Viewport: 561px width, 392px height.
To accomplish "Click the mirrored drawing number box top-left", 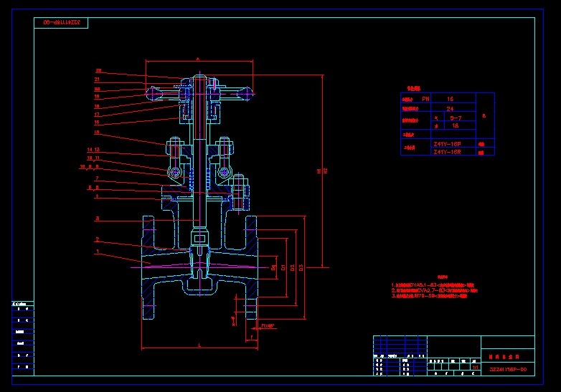I will (62, 23).
